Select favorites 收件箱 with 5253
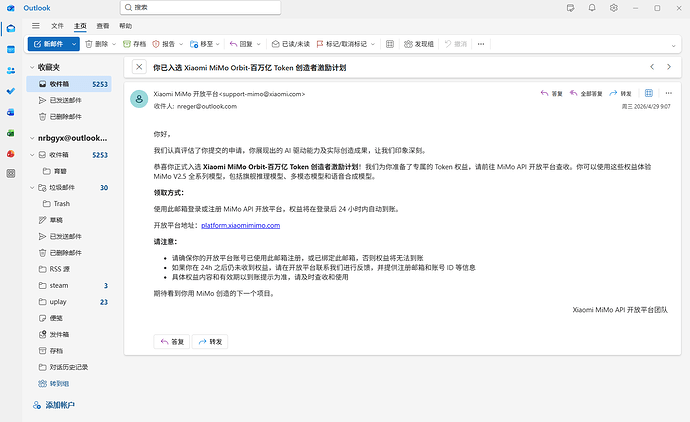The height and width of the screenshot is (422, 690). tap(69, 84)
